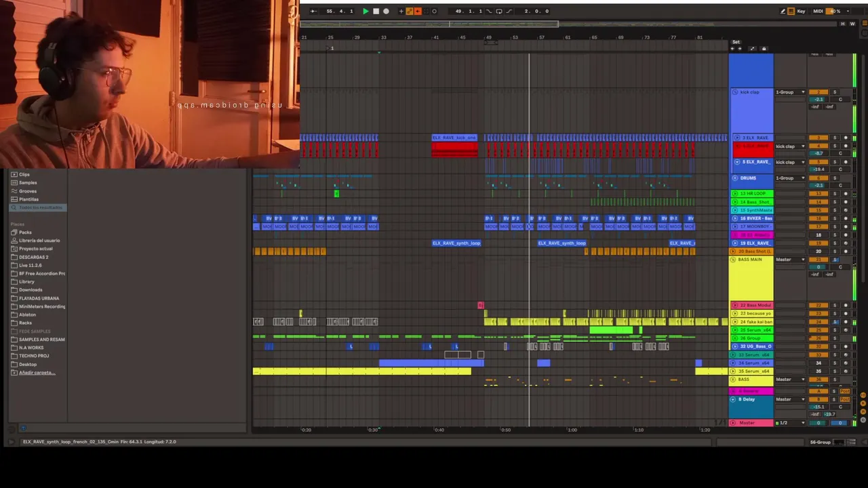
Task: Select Clips category in browser
Action: [x=24, y=175]
